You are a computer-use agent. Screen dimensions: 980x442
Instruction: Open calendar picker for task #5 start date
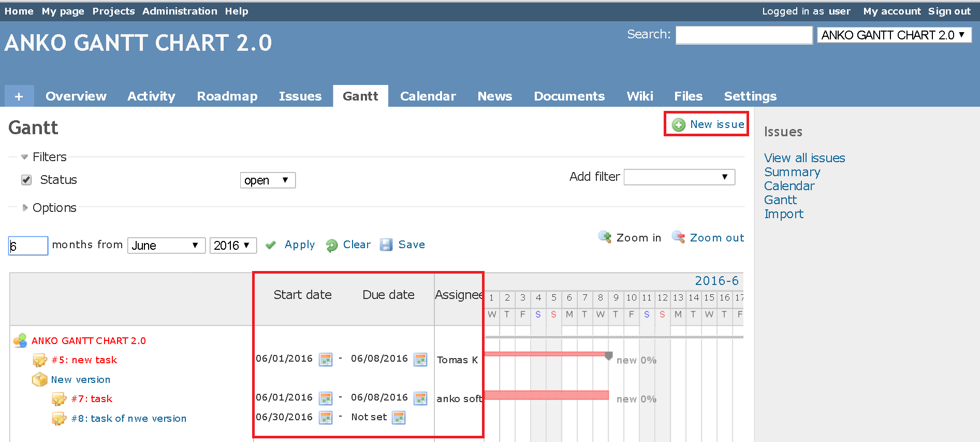326,359
